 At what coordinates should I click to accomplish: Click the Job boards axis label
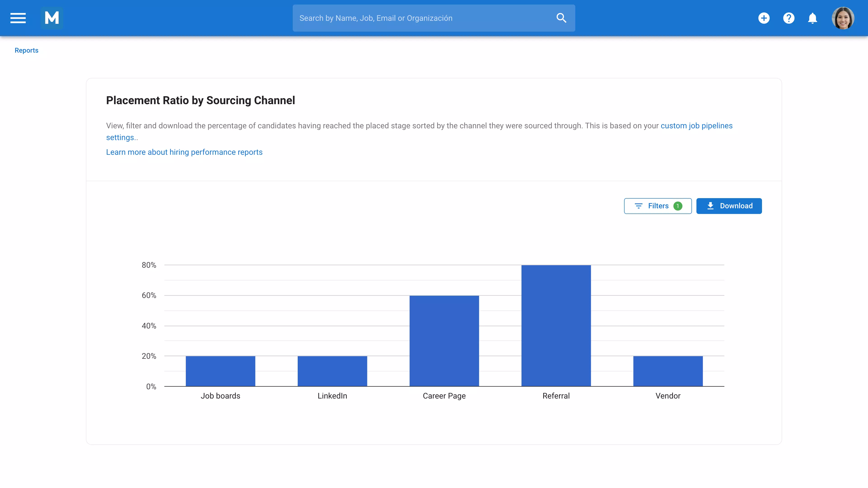tap(220, 396)
